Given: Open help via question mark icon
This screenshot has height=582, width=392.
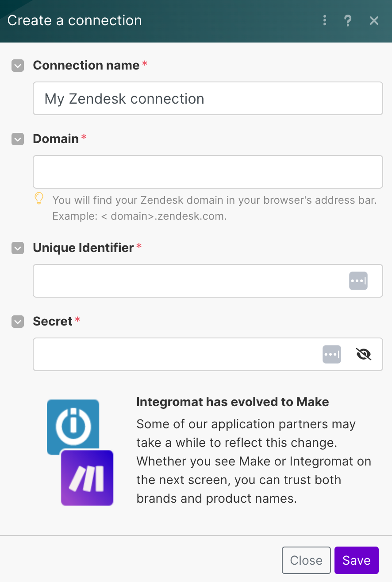Looking at the screenshot, I should (x=348, y=20).
